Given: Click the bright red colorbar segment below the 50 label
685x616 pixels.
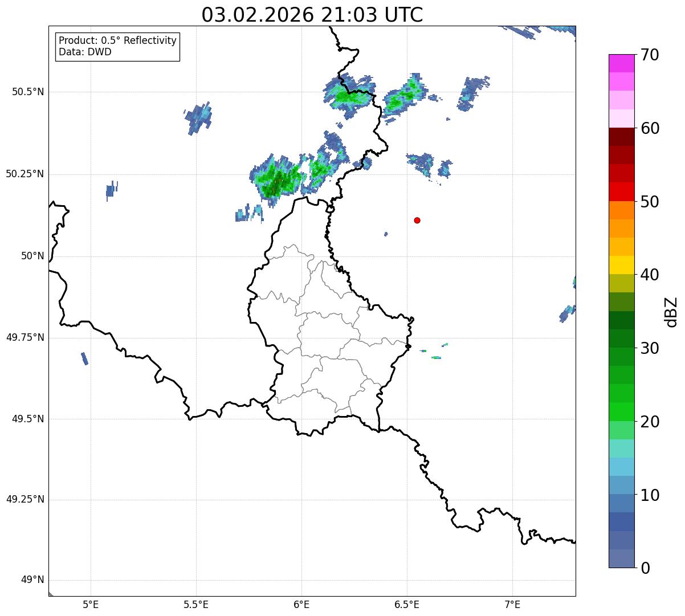Looking at the screenshot, I should (x=621, y=191).
